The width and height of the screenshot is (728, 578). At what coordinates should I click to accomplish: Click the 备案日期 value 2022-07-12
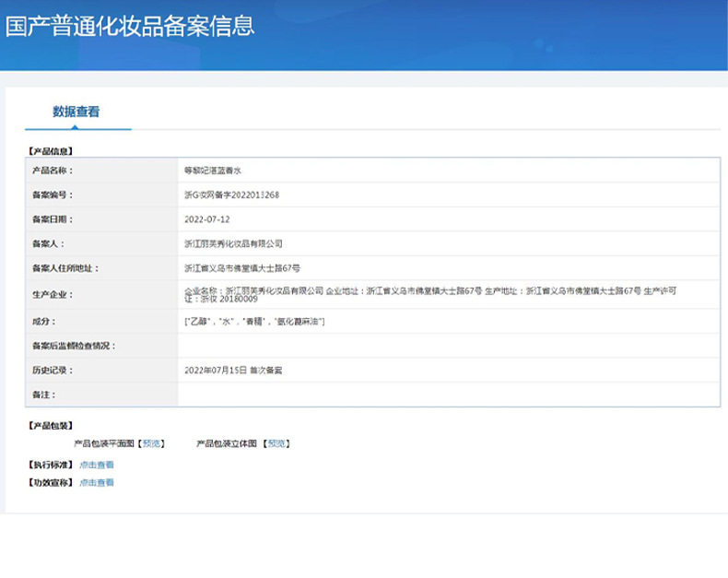pyautogui.click(x=207, y=219)
